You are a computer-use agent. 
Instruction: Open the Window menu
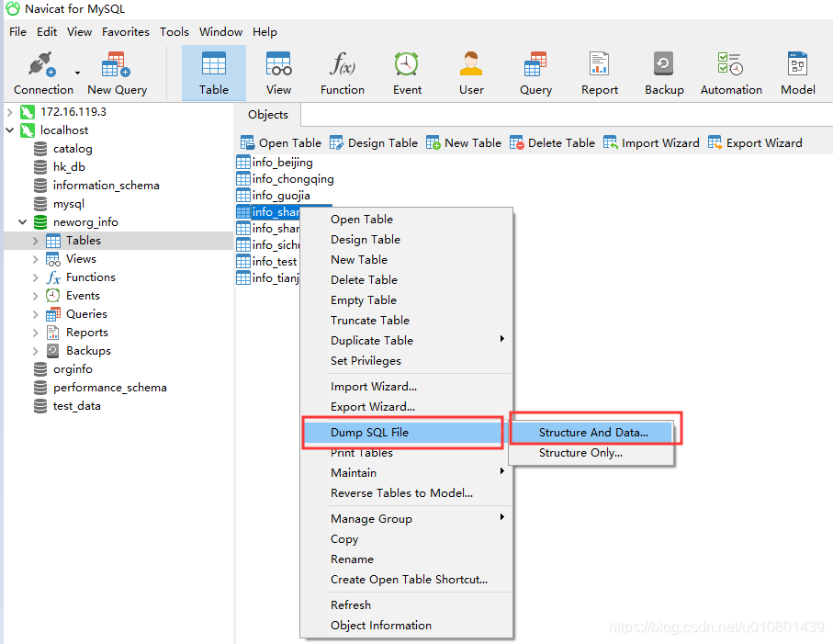[x=220, y=32]
